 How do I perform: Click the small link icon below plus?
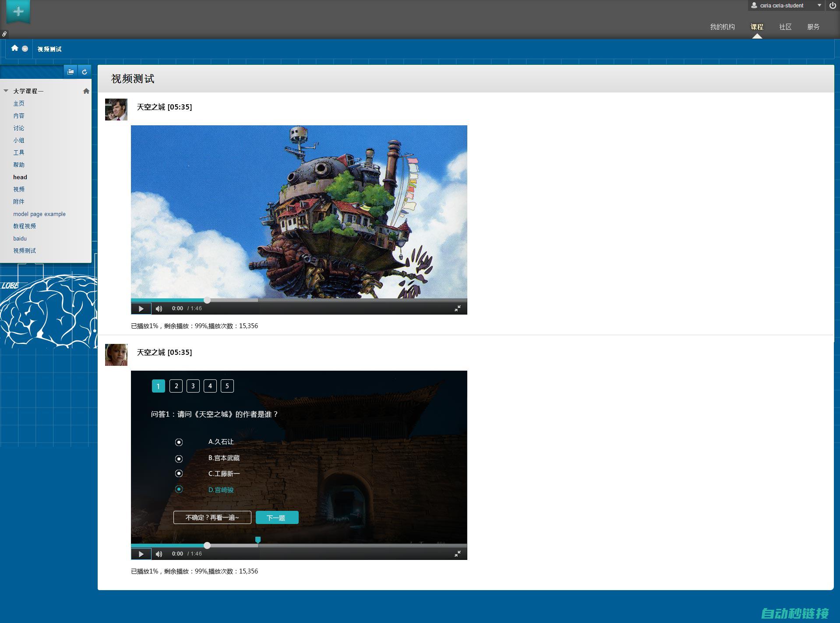pyautogui.click(x=4, y=34)
